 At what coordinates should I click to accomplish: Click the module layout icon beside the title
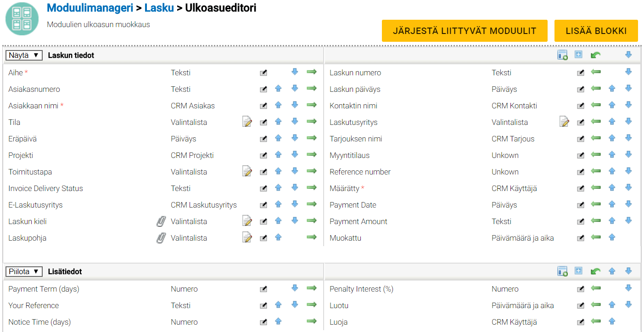pyautogui.click(x=22, y=19)
